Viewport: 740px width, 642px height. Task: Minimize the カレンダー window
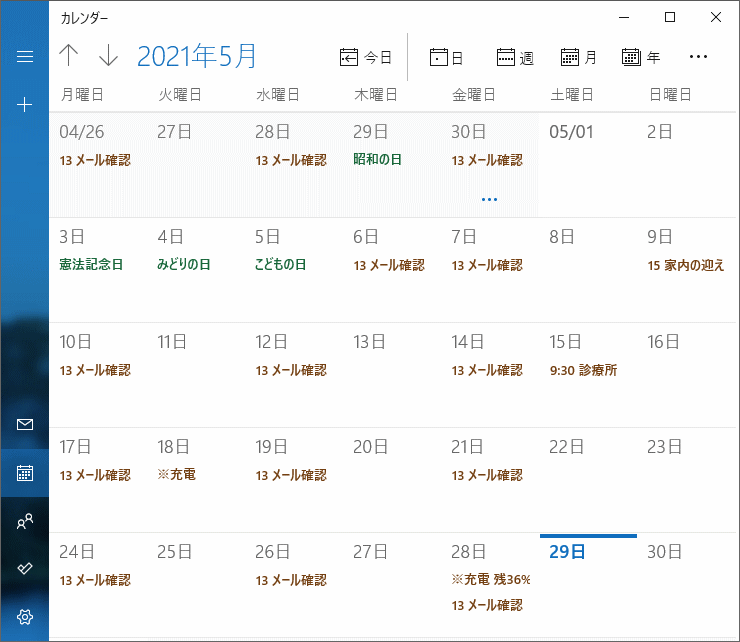point(624,17)
